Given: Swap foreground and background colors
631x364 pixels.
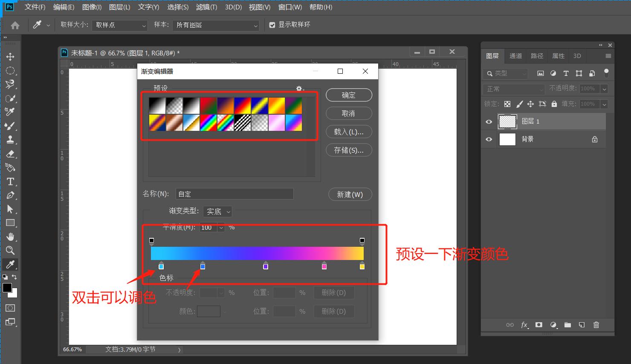Looking at the screenshot, I should [x=14, y=277].
